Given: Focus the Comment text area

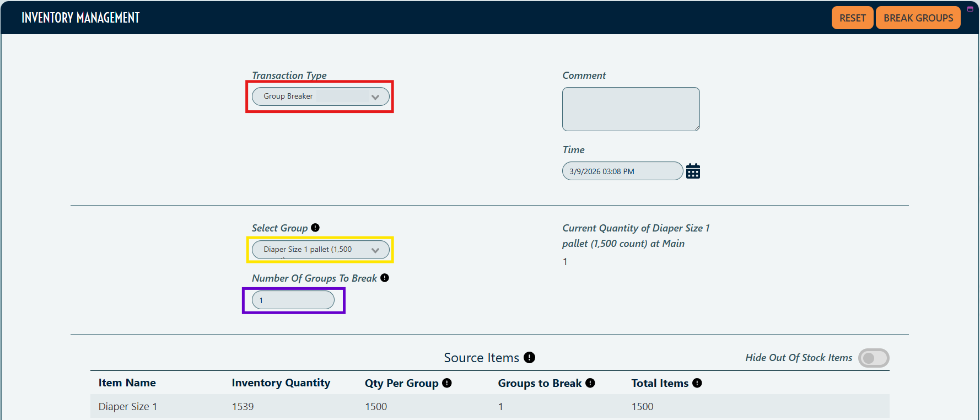Looking at the screenshot, I should coord(631,109).
